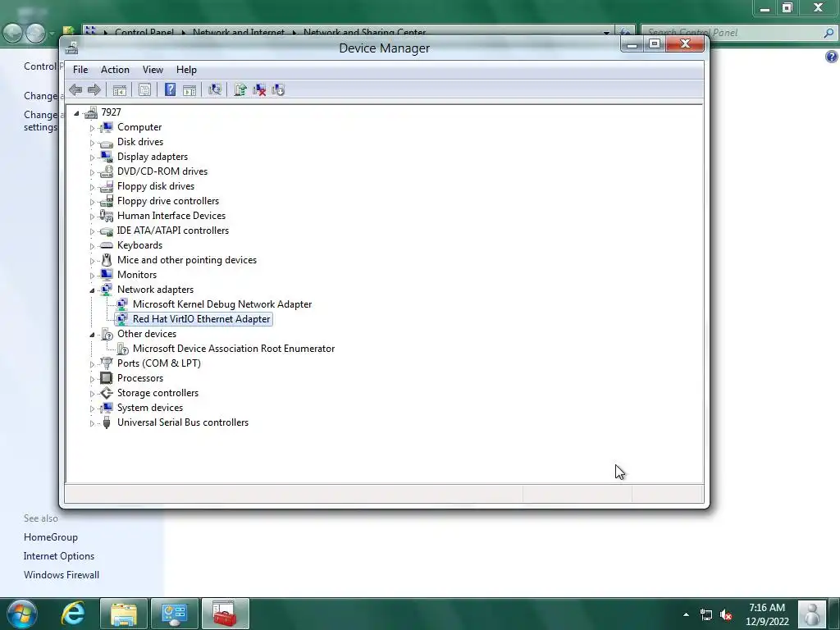Click the Network adapters label
Viewport: 840px width, 630px height.
click(x=155, y=290)
